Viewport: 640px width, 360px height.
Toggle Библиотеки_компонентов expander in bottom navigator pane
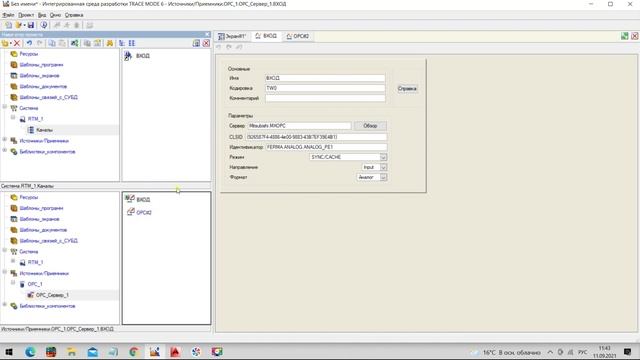5,304
